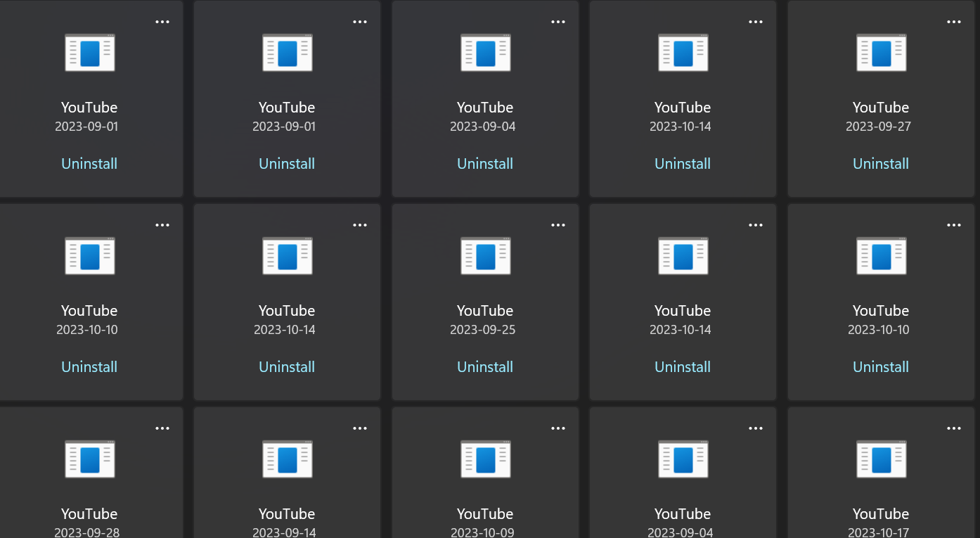
Task: Click the YouTube app icon dated 2023-10-17
Action: (881, 459)
